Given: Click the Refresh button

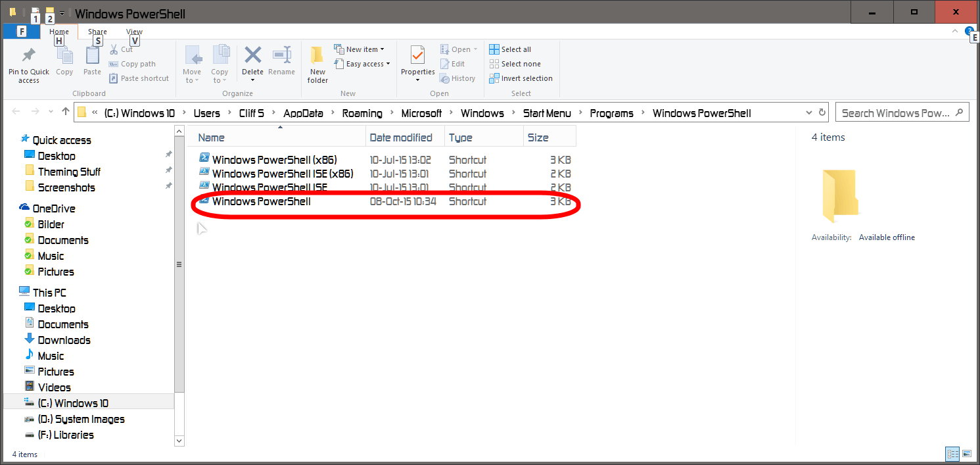Looking at the screenshot, I should (x=822, y=112).
